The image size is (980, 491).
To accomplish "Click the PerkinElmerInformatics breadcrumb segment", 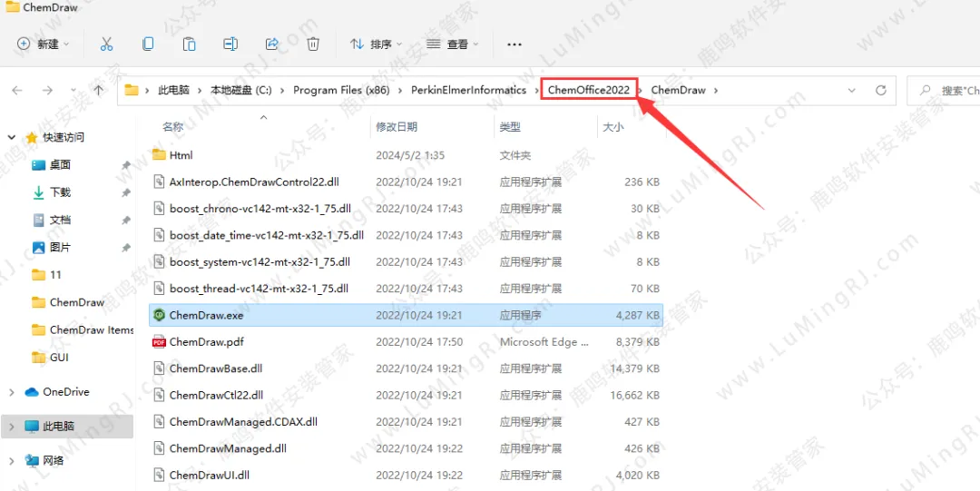I will [x=468, y=90].
